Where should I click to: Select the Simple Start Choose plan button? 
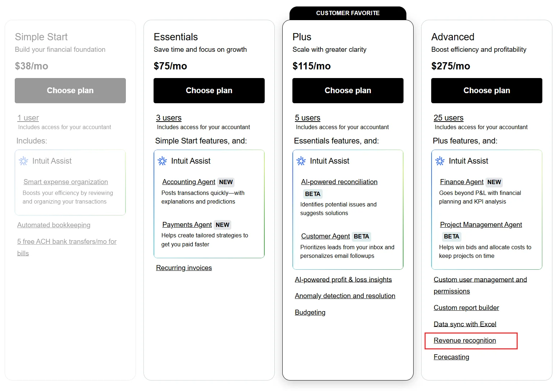click(70, 91)
